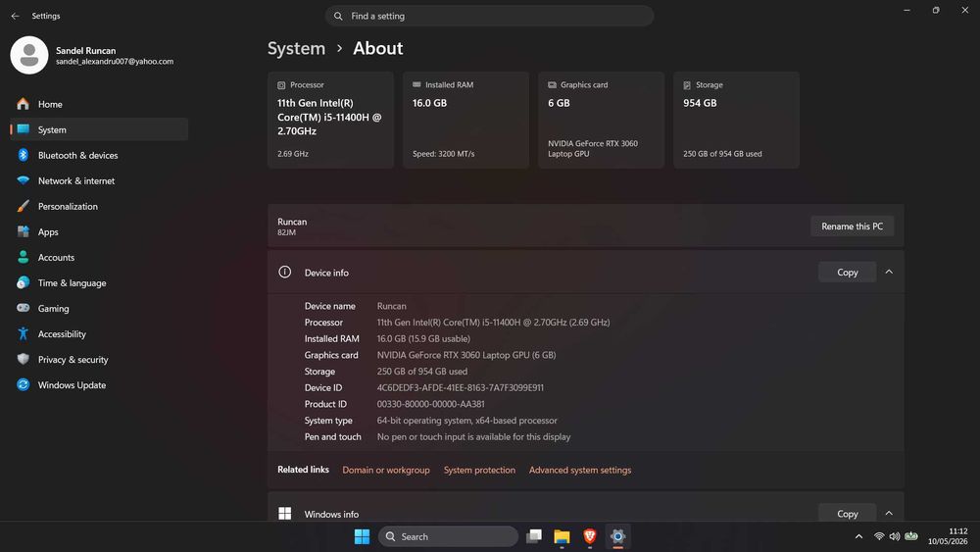Collapse the Windows info section
Screen dimensions: 980x552
pyautogui.click(x=889, y=513)
